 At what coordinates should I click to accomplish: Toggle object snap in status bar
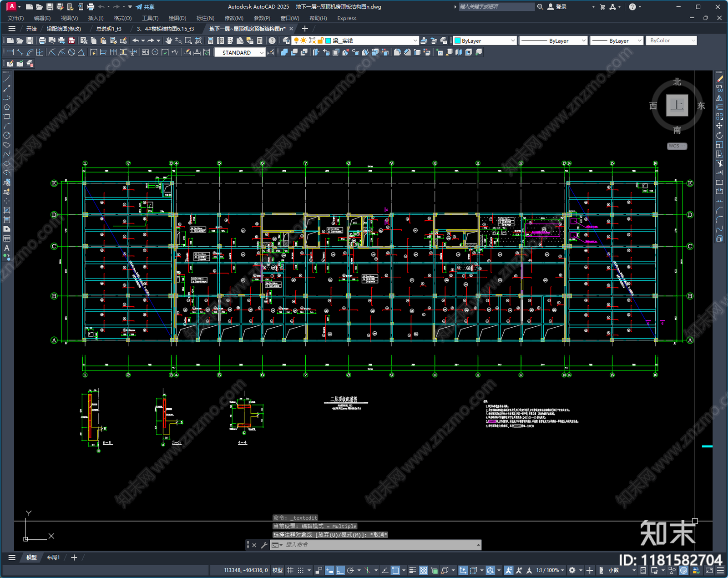point(395,570)
